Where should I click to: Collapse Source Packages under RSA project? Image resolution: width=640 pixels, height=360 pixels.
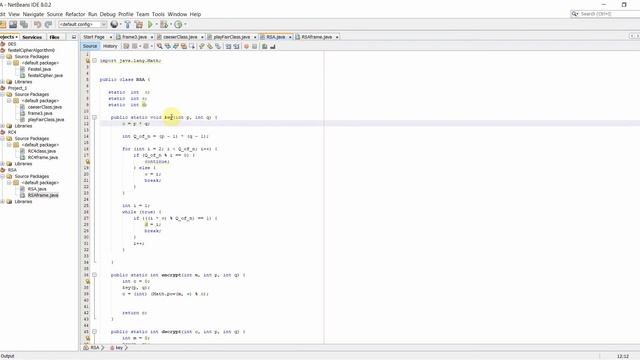pyautogui.click(x=2, y=176)
